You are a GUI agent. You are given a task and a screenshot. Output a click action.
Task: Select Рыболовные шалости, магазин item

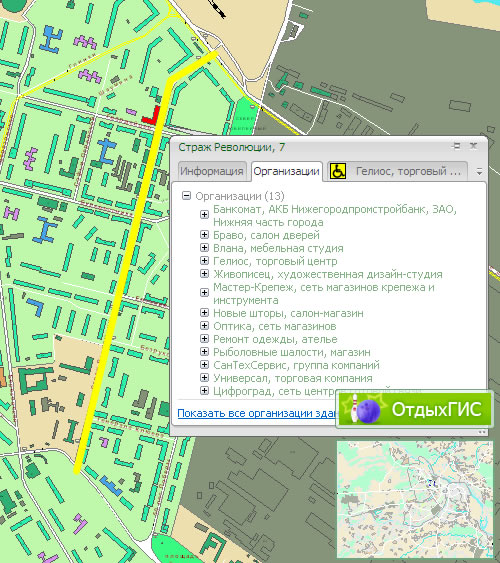point(292,352)
